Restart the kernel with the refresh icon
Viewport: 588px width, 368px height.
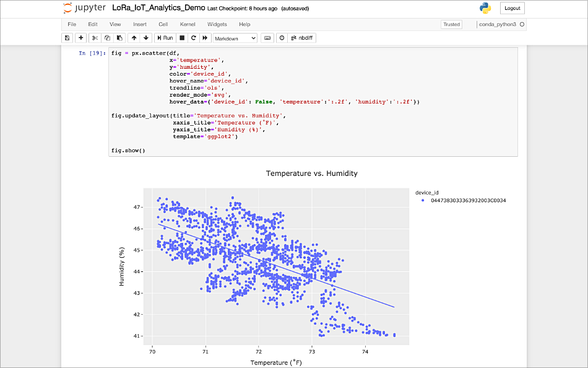pos(192,38)
